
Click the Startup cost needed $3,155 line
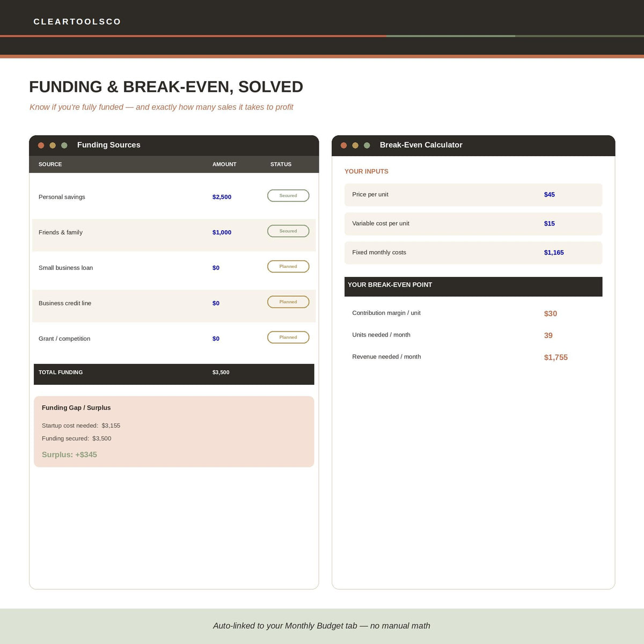click(81, 426)
